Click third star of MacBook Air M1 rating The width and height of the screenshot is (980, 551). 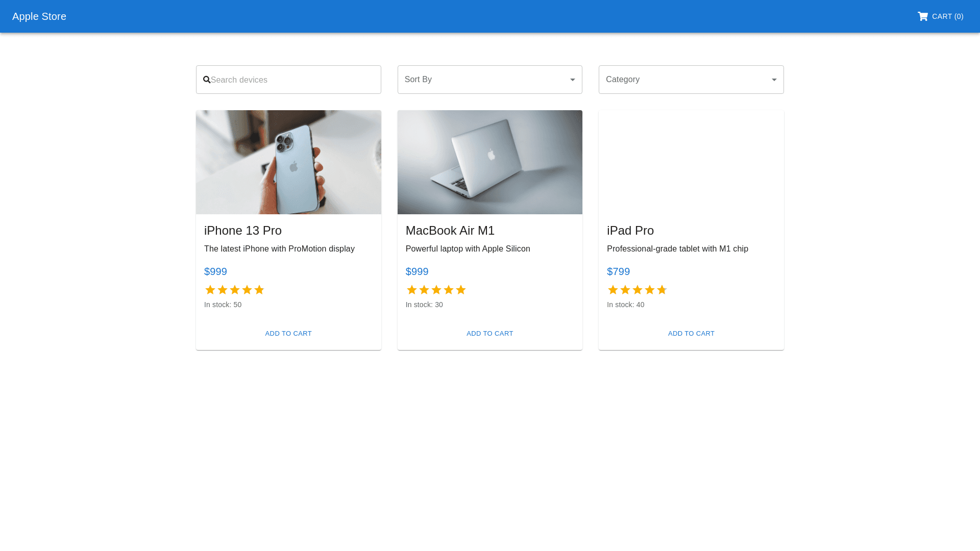436,290
